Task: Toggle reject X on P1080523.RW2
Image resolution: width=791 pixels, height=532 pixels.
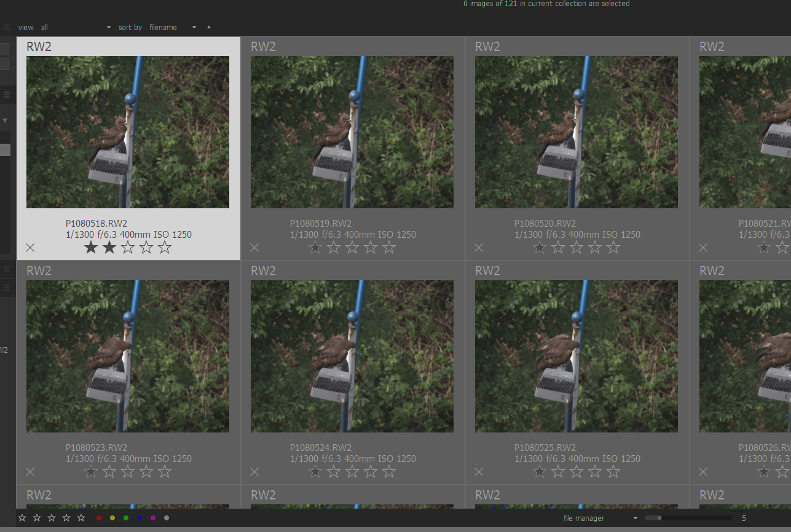Action: coord(30,472)
